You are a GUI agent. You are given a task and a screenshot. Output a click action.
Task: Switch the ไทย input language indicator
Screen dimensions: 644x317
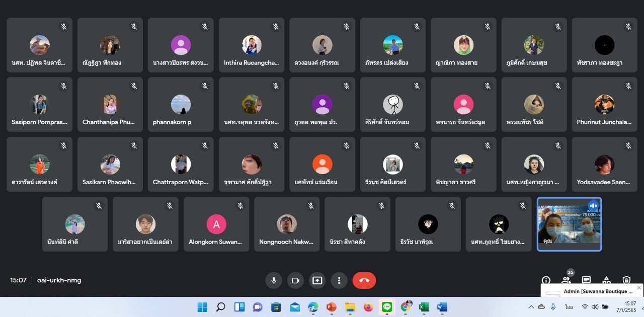569,307
